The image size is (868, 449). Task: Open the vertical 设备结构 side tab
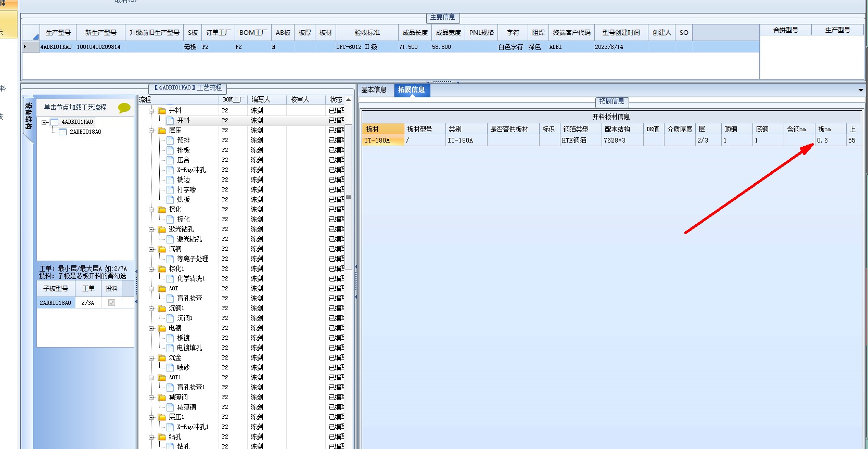point(28,116)
